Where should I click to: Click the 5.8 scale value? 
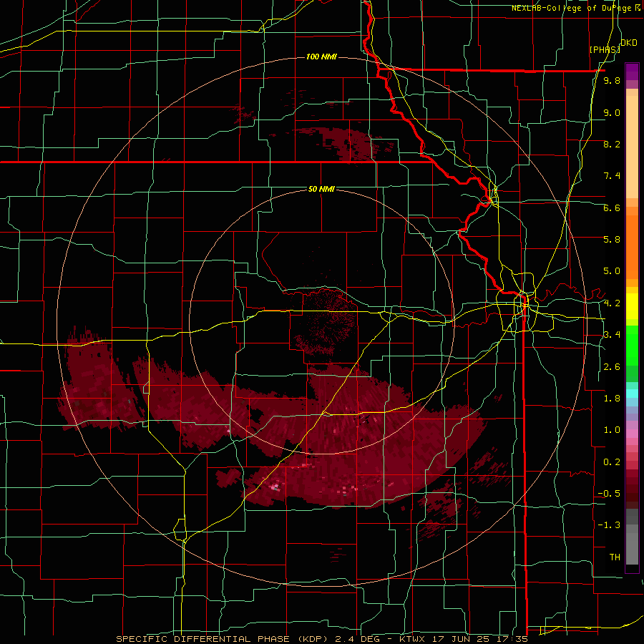point(612,240)
